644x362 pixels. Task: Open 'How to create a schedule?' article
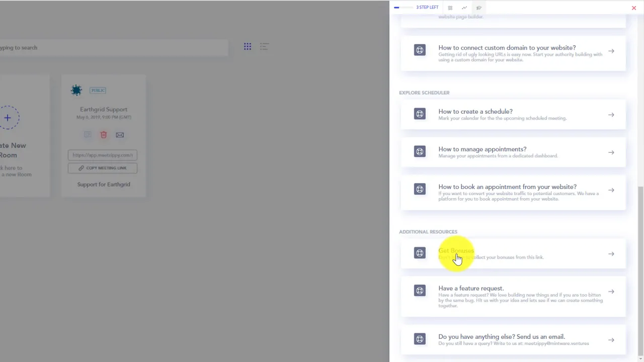[x=475, y=112]
